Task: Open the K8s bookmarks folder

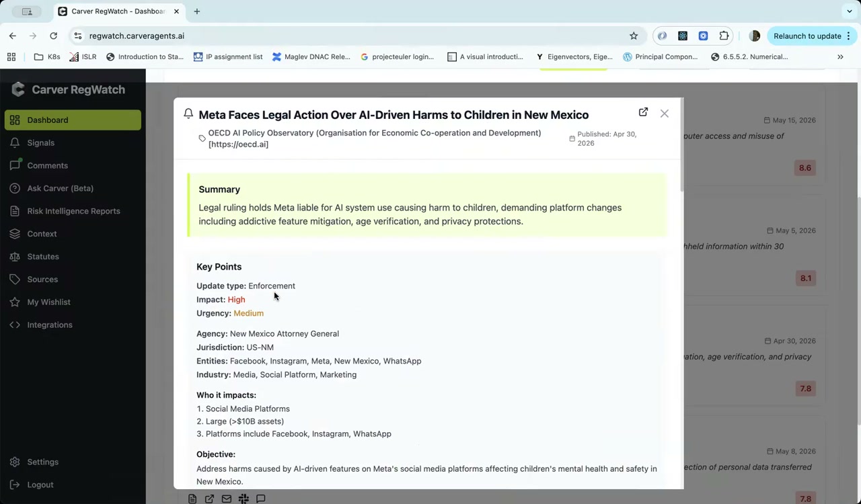Action: [47, 56]
